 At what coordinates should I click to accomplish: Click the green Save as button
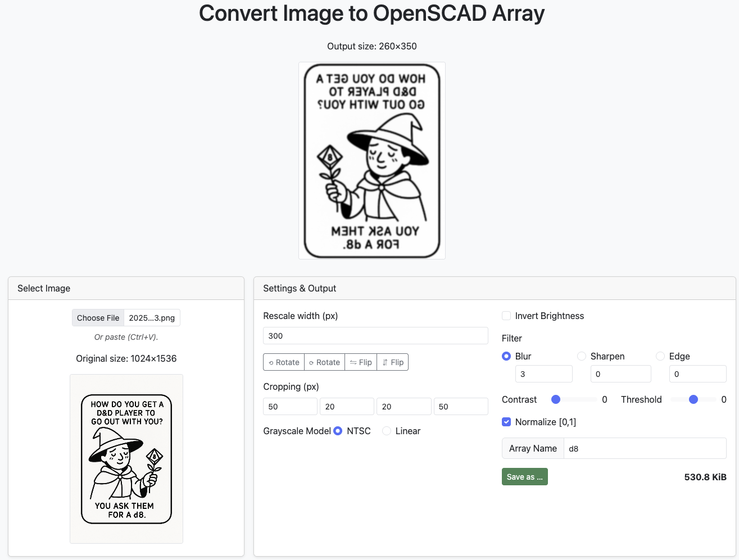pyautogui.click(x=524, y=477)
